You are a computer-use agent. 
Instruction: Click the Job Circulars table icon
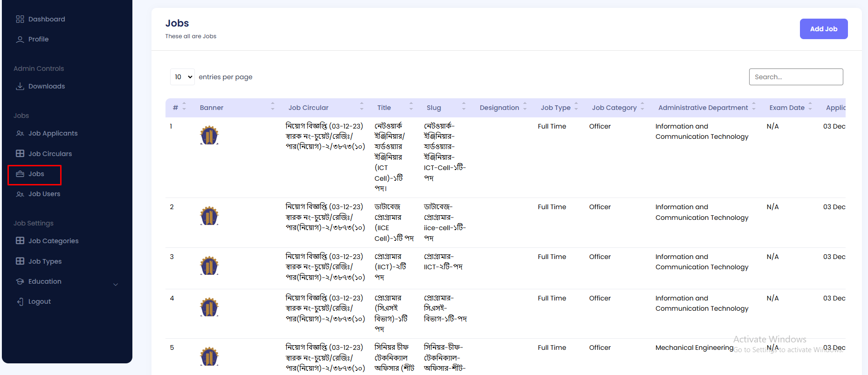(20, 154)
